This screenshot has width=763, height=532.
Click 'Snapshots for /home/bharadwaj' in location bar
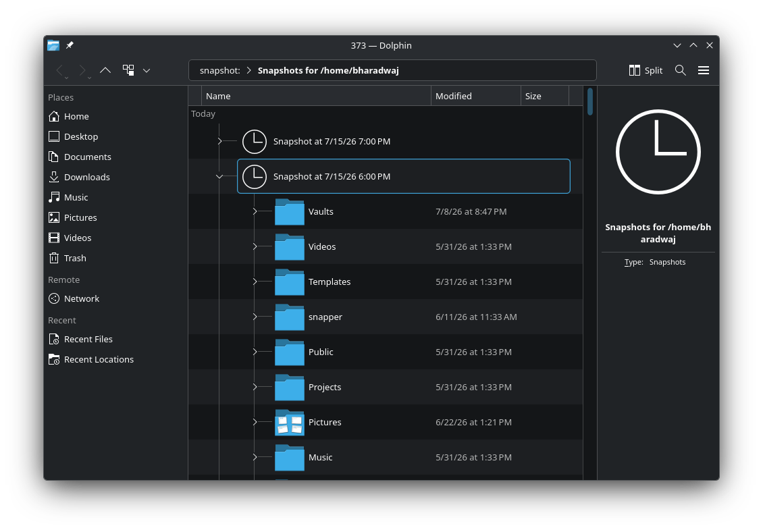[328, 71]
